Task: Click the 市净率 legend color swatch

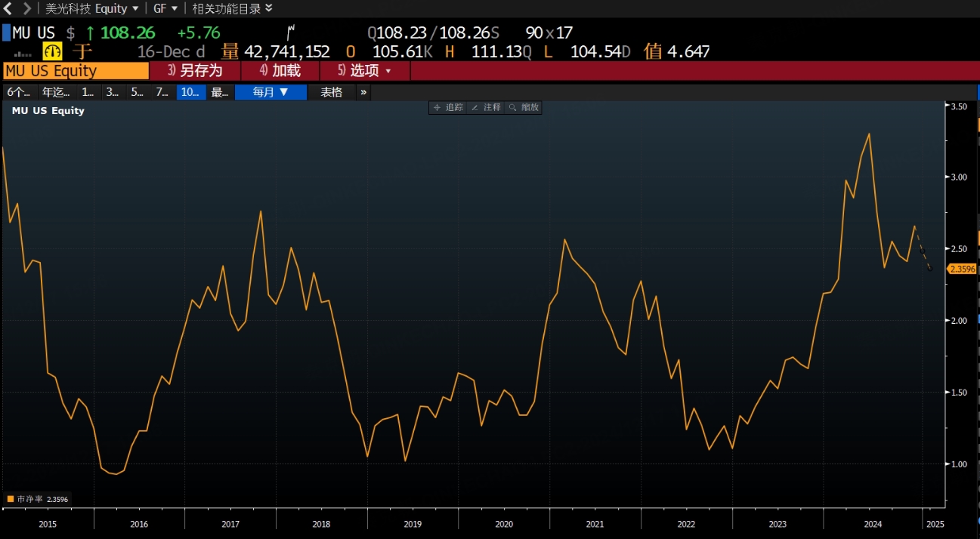Action: point(11,499)
